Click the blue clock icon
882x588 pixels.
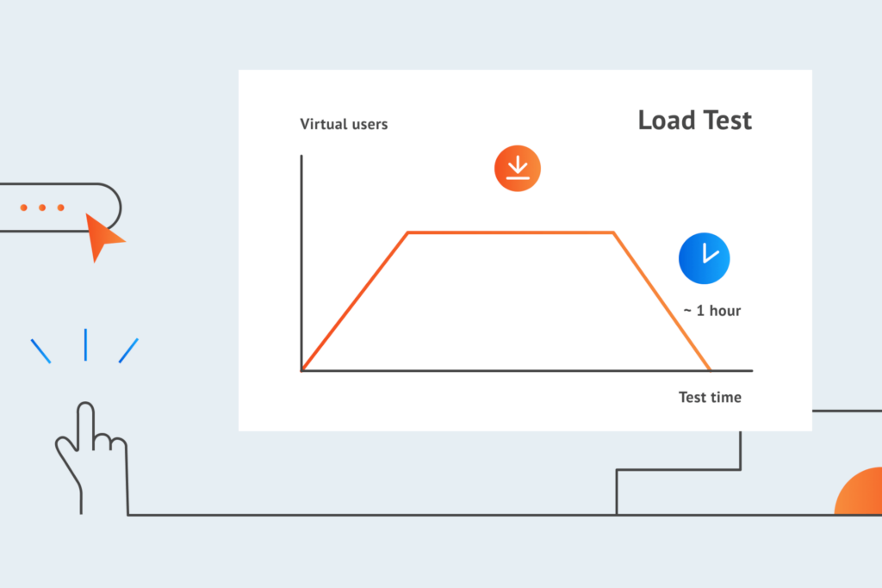[x=705, y=258]
